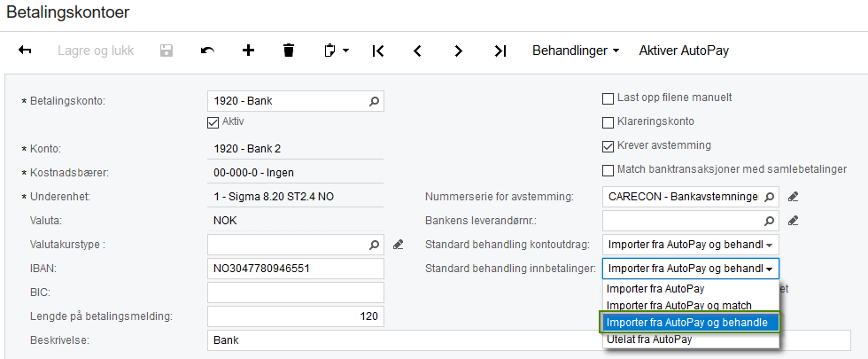Select Utelat fra AutoPay option
This screenshot has height=359, width=868.
coord(690,339)
